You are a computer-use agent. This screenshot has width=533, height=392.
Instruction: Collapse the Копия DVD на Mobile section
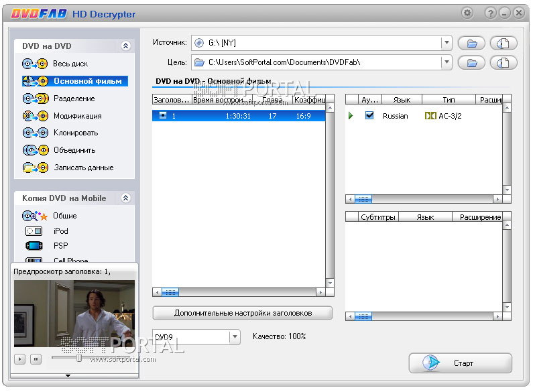pyautogui.click(x=125, y=198)
